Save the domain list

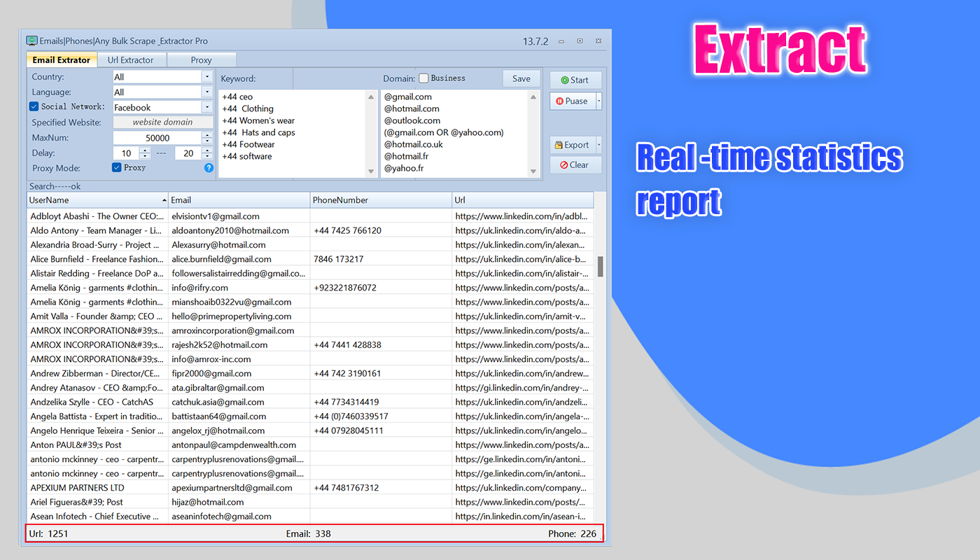tap(521, 78)
